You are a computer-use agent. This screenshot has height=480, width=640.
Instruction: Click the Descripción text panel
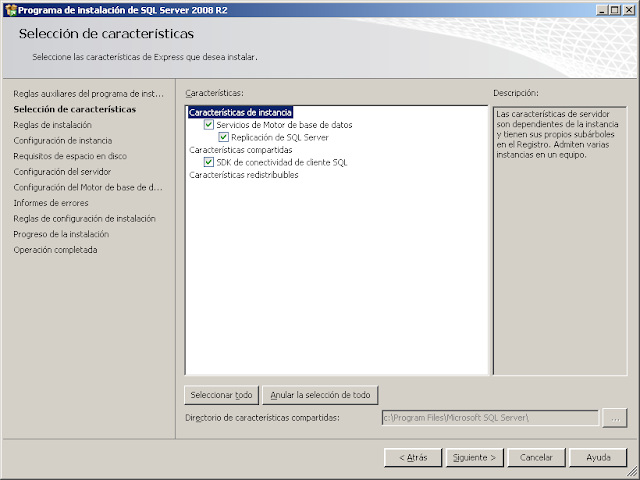(560, 241)
